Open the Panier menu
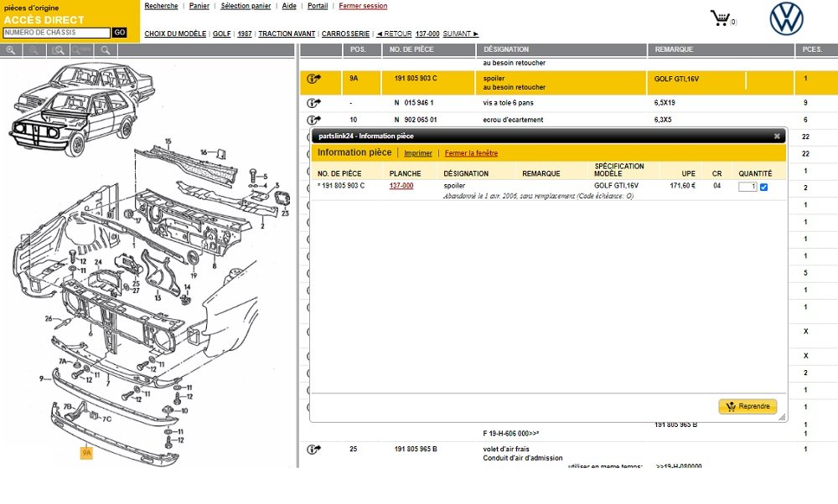 (x=199, y=6)
